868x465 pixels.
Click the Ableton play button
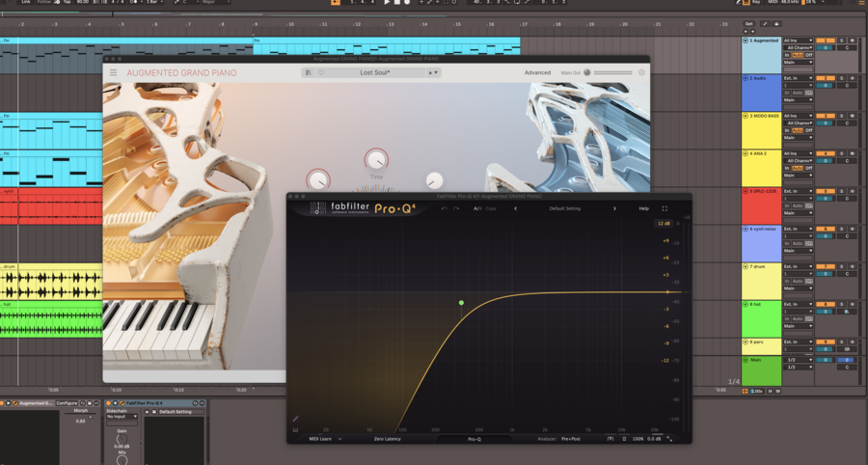pos(387,2)
